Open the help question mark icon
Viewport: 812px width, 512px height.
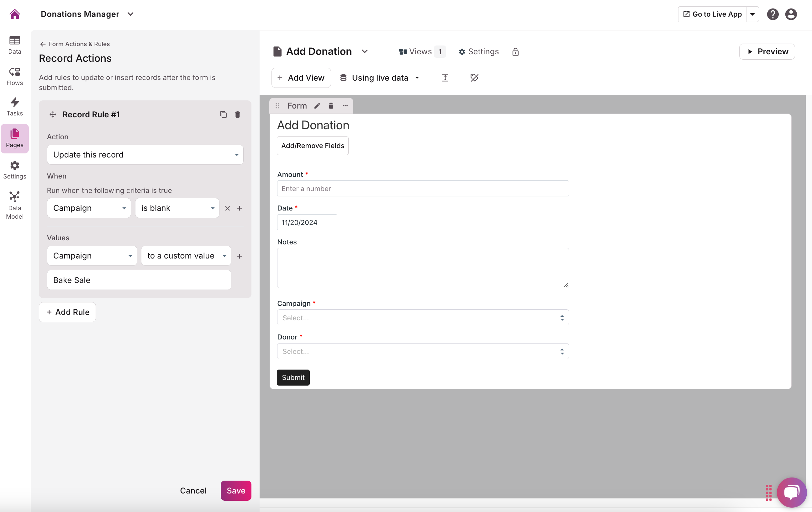[772, 14]
